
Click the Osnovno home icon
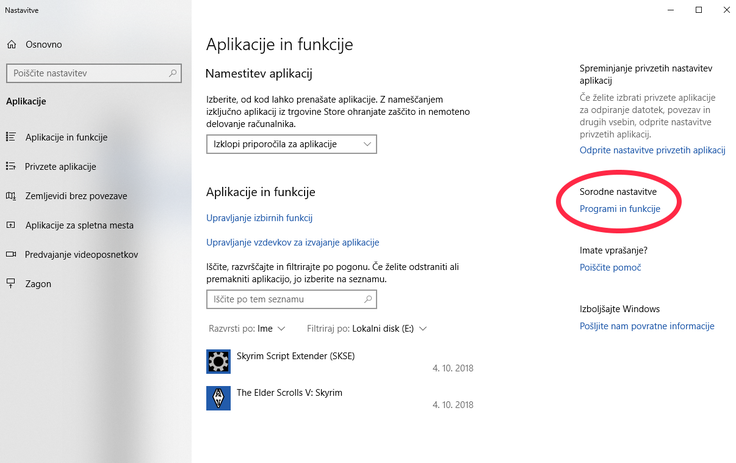pyautogui.click(x=12, y=45)
